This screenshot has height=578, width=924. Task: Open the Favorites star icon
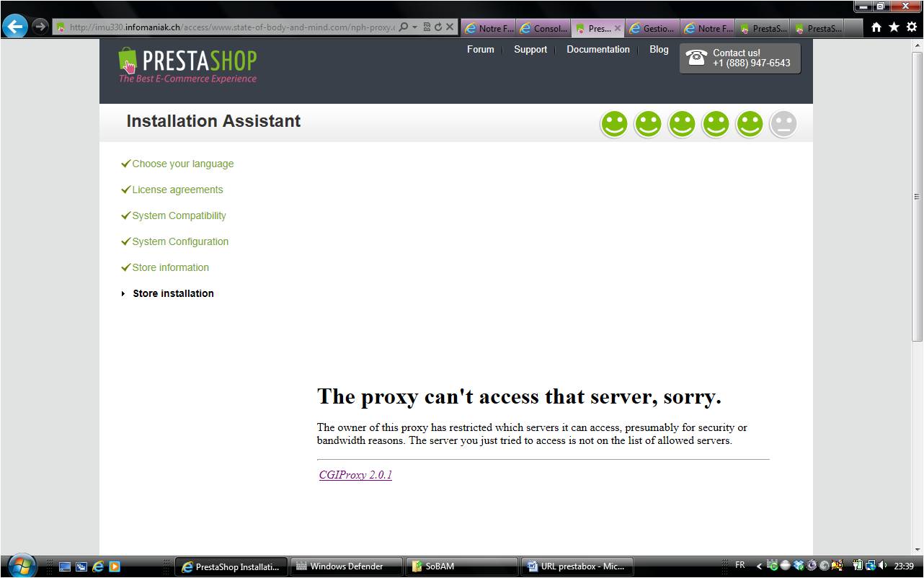click(x=894, y=27)
